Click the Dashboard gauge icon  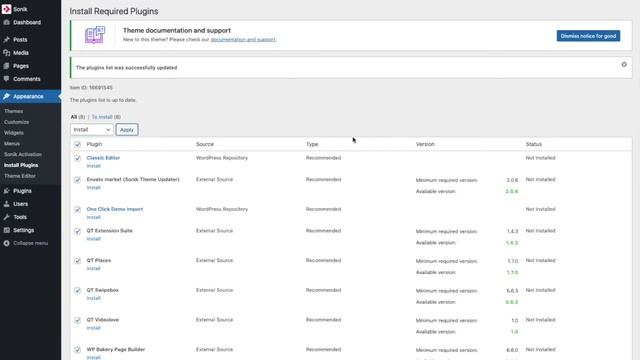coord(6,22)
